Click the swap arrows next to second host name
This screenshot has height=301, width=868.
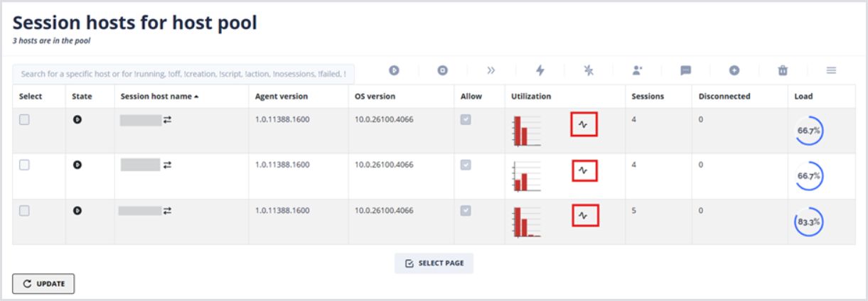[x=168, y=165]
